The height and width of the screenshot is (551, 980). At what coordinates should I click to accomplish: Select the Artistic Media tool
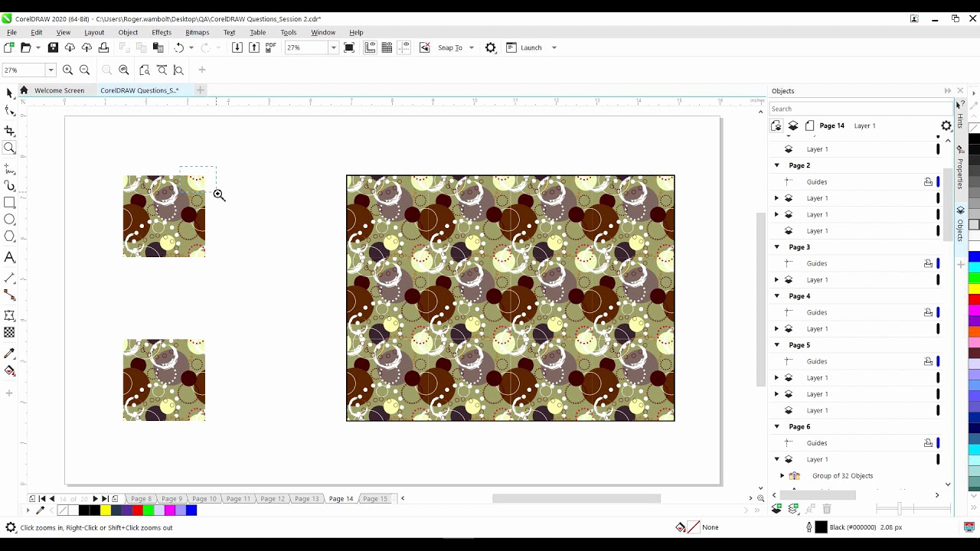9,186
